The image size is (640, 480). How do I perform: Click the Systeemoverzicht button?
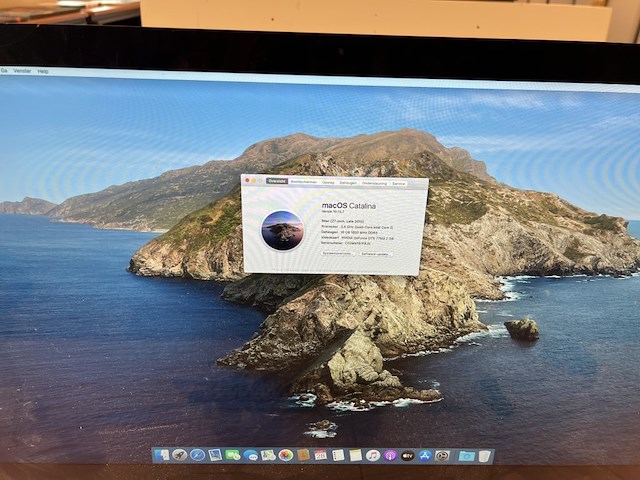337,253
